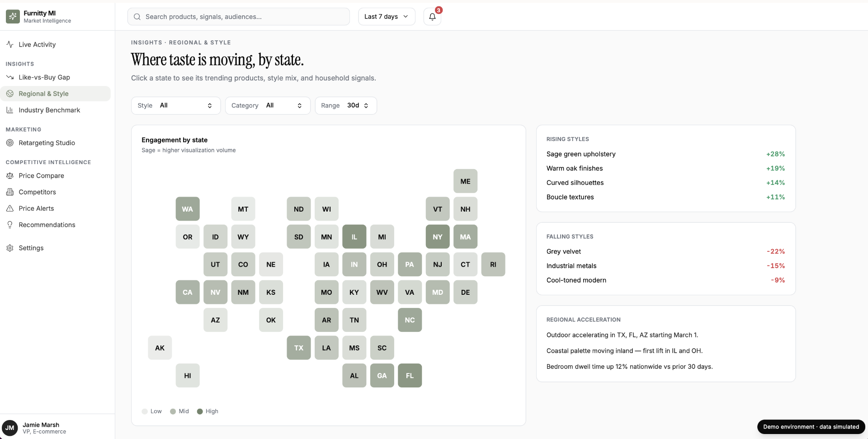Click 'Bedroom dwell time up 12%' note

coord(629,367)
